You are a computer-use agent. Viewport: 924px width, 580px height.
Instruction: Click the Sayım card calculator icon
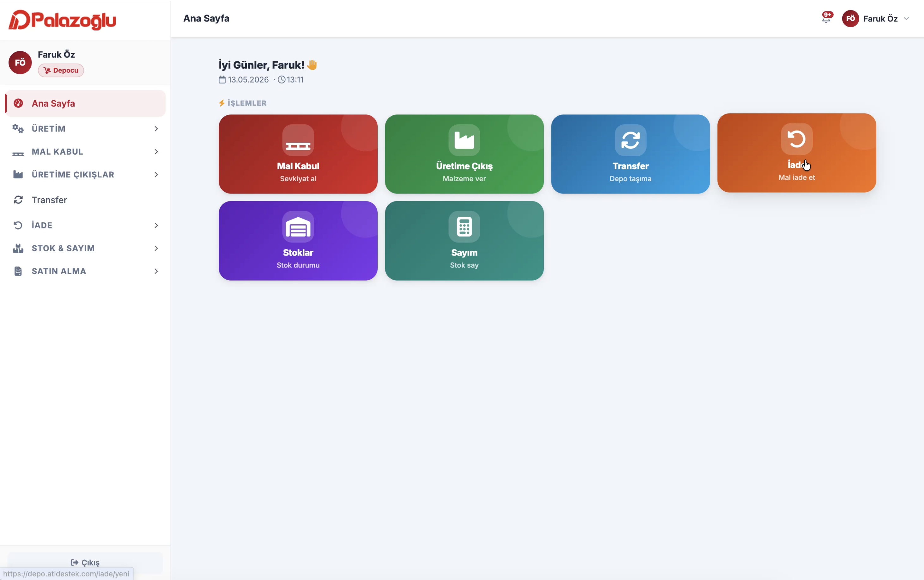[465, 227]
